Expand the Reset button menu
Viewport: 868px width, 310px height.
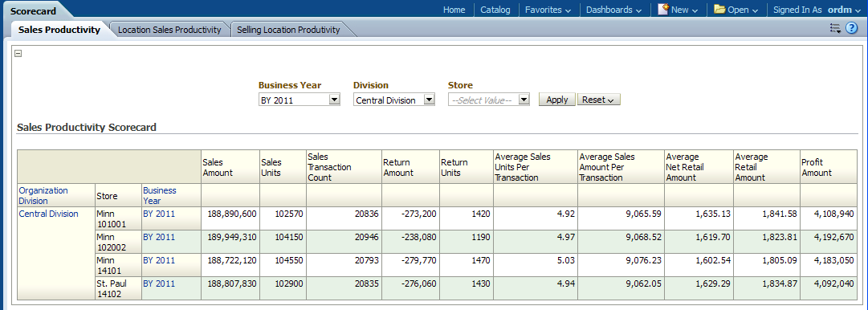coord(598,100)
